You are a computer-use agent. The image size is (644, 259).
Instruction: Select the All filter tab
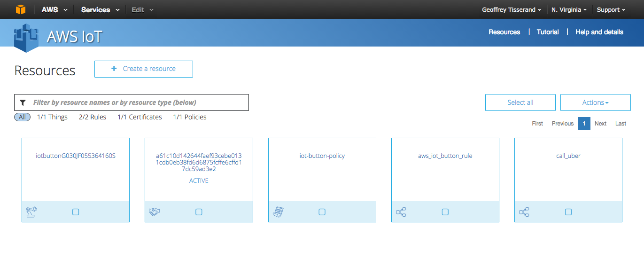click(22, 117)
